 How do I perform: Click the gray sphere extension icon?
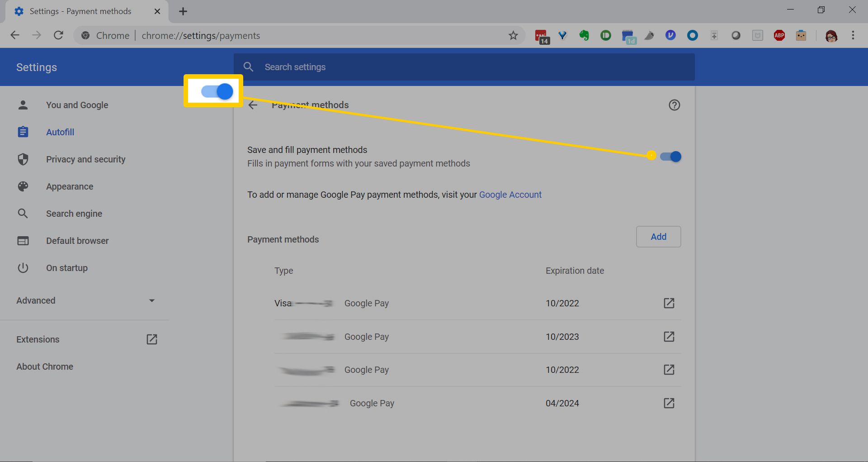[x=736, y=35]
